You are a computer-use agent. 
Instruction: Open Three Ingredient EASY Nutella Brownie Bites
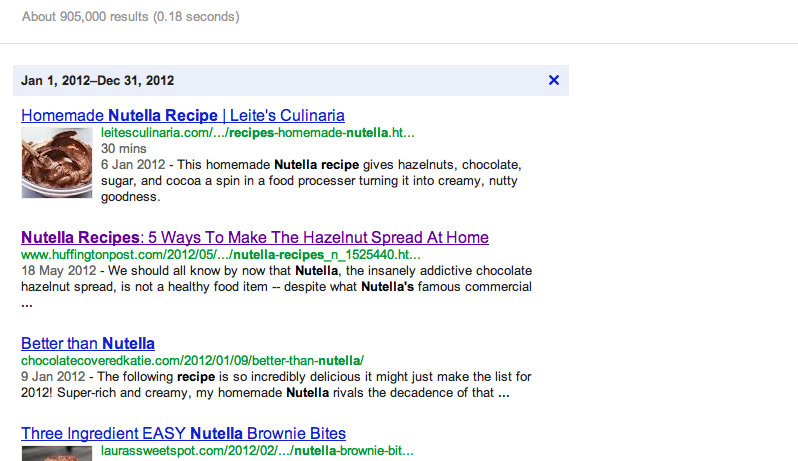(x=183, y=433)
